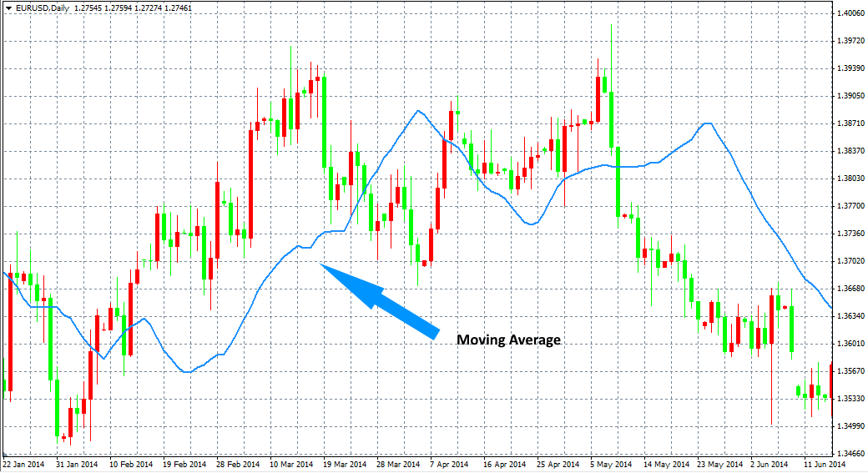Viewport: 868px width, 473px height.
Task: Click the 28 Mar 2014 date label
Action: tap(397, 464)
